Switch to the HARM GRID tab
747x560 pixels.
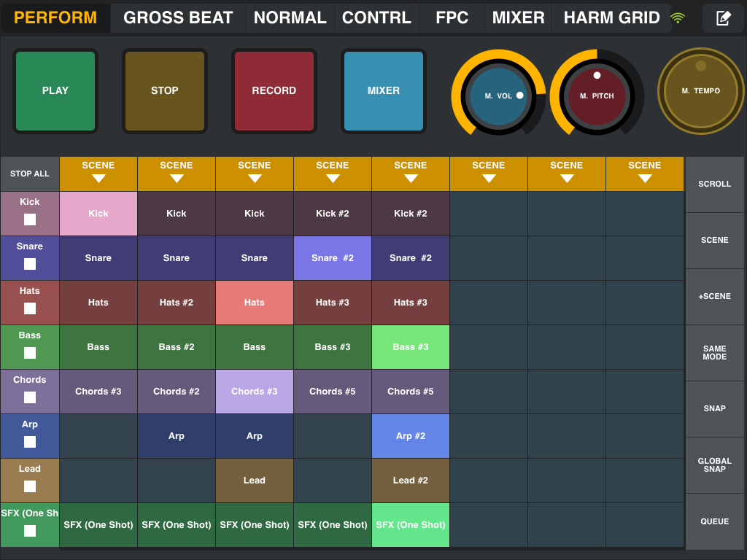point(611,18)
